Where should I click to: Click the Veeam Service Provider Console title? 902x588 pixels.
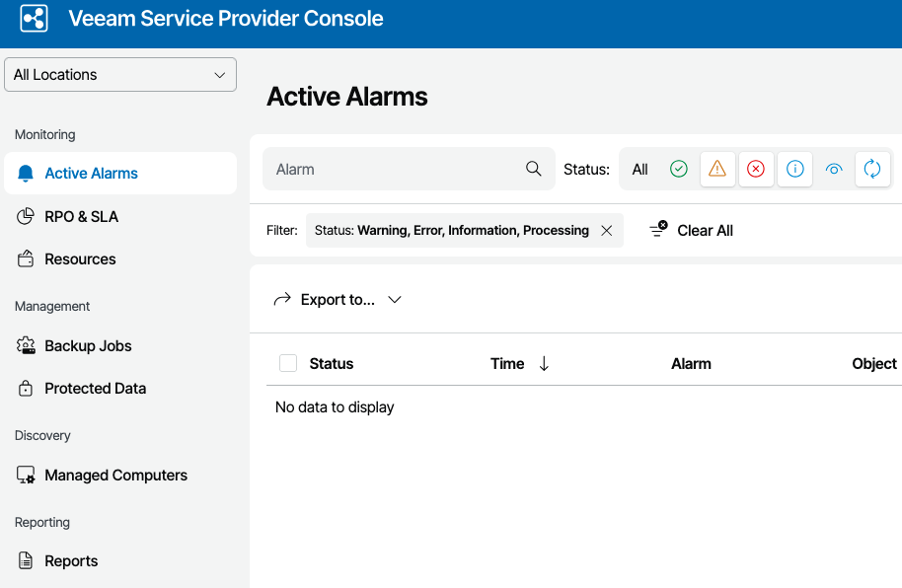(x=225, y=19)
